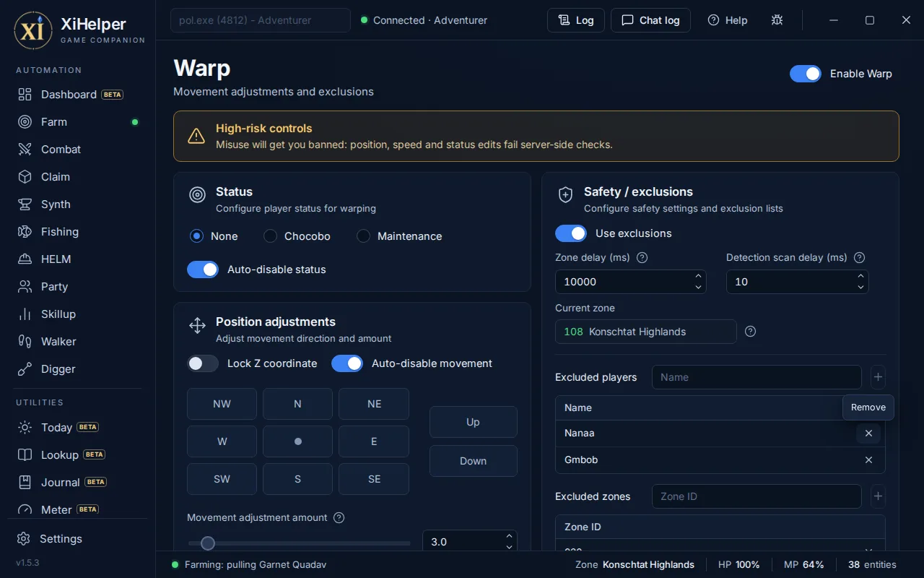Click the XiHelper logo icon
Screen dimensions: 924x578
pyautogui.click(x=33, y=30)
